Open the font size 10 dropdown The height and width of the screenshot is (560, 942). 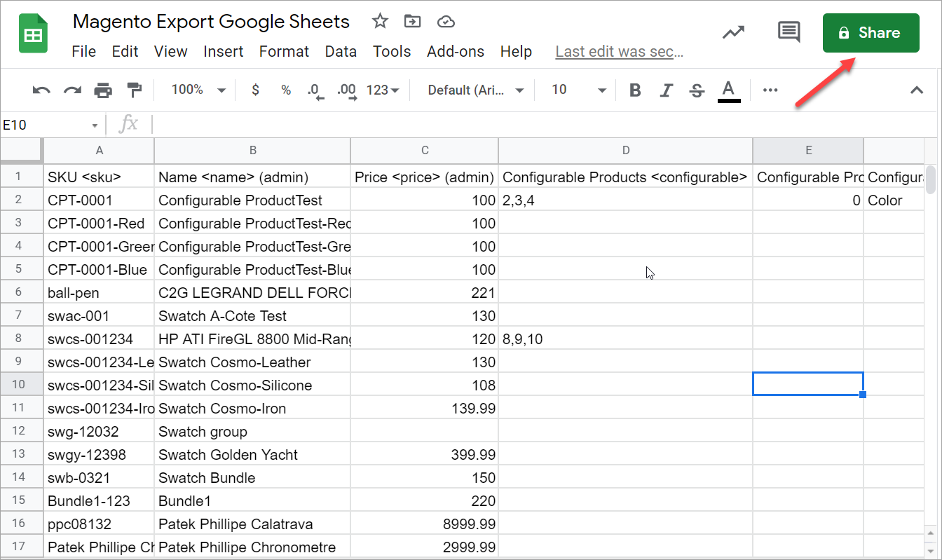pos(579,90)
